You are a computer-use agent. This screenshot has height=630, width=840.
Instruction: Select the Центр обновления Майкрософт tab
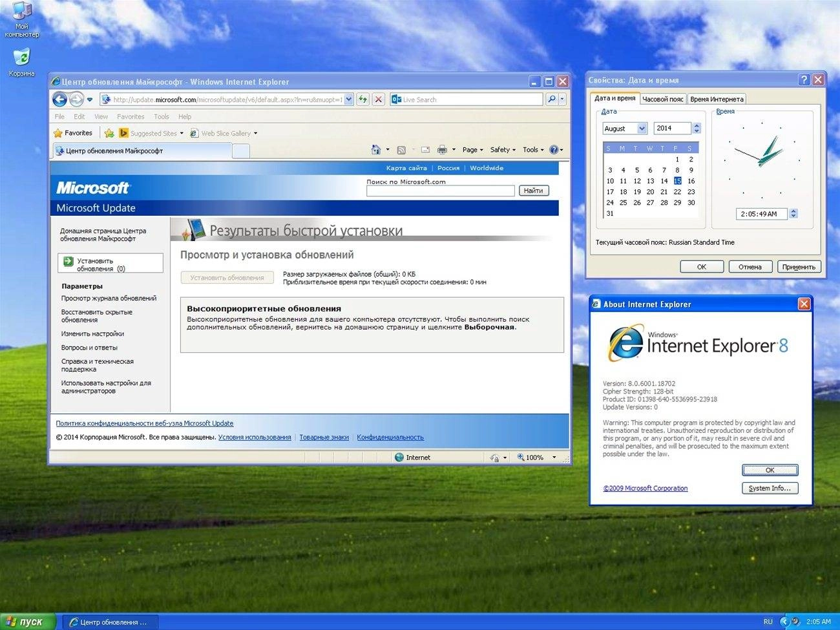(x=141, y=151)
